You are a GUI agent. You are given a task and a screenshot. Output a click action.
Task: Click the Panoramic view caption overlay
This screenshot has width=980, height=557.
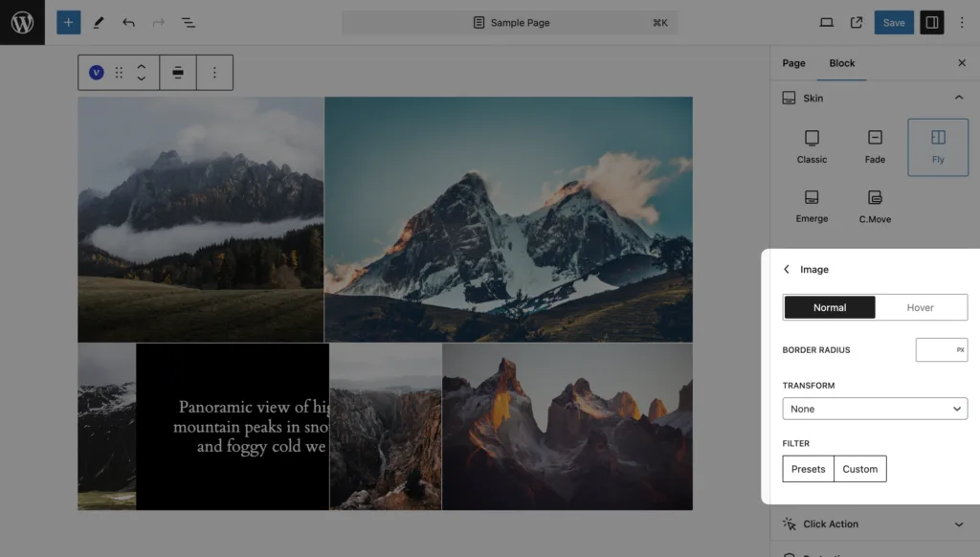(233, 426)
